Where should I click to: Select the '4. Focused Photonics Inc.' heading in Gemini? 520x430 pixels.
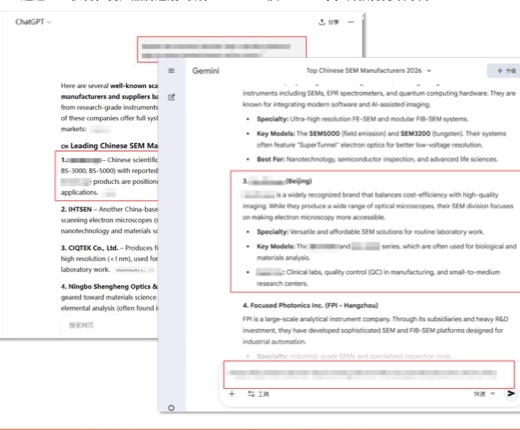(x=310, y=305)
